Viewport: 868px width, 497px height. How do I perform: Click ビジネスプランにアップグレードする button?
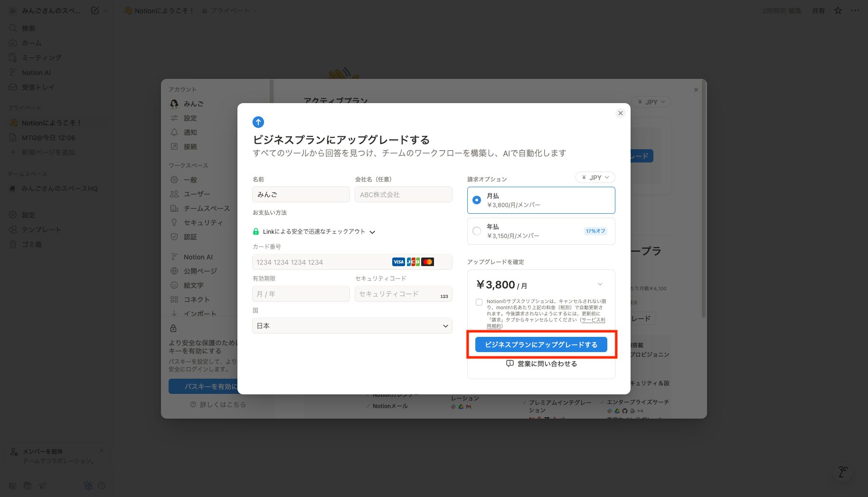click(541, 344)
